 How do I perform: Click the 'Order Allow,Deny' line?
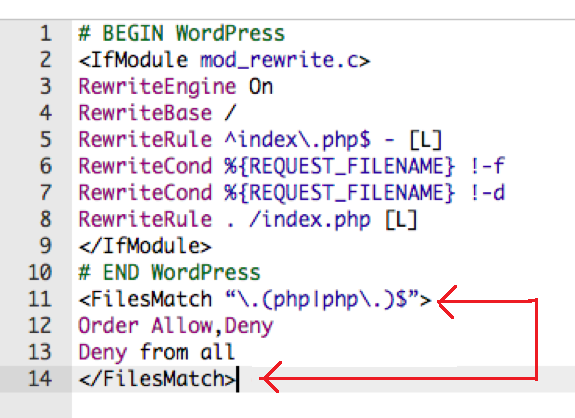tap(176, 326)
